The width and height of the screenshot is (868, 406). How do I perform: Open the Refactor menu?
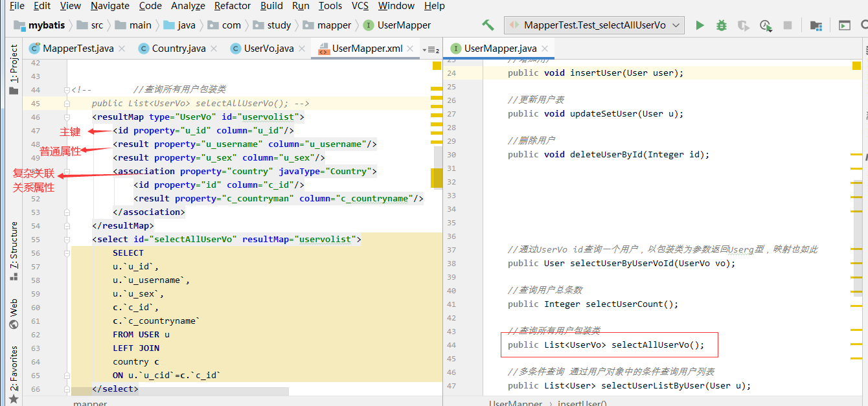pyautogui.click(x=233, y=6)
